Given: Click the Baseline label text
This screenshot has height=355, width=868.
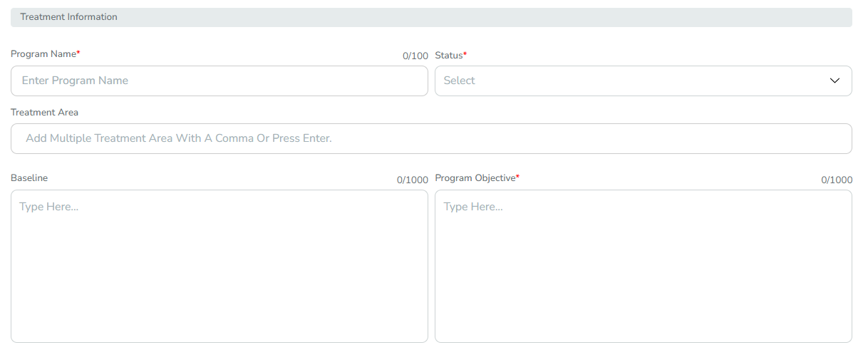Looking at the screenshot, I should point(29,178).
